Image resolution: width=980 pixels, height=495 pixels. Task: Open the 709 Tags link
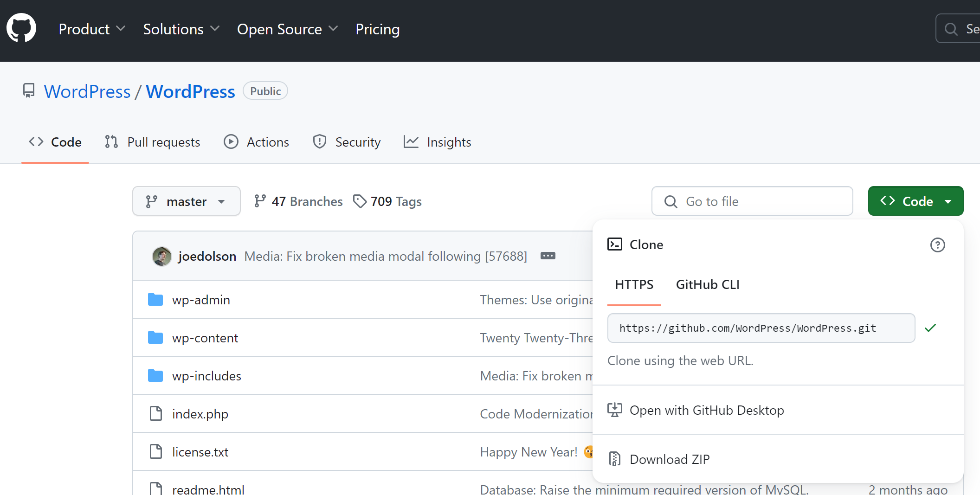pos(387,201)
